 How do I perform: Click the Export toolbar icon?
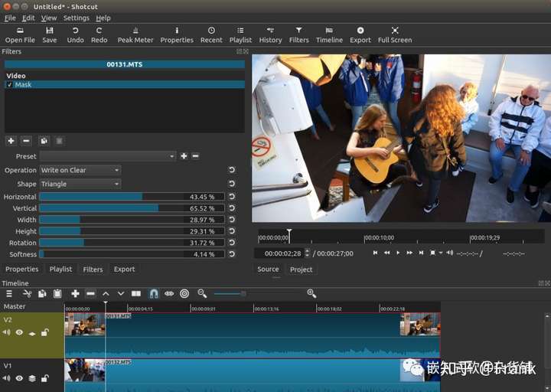coord(360,34)
